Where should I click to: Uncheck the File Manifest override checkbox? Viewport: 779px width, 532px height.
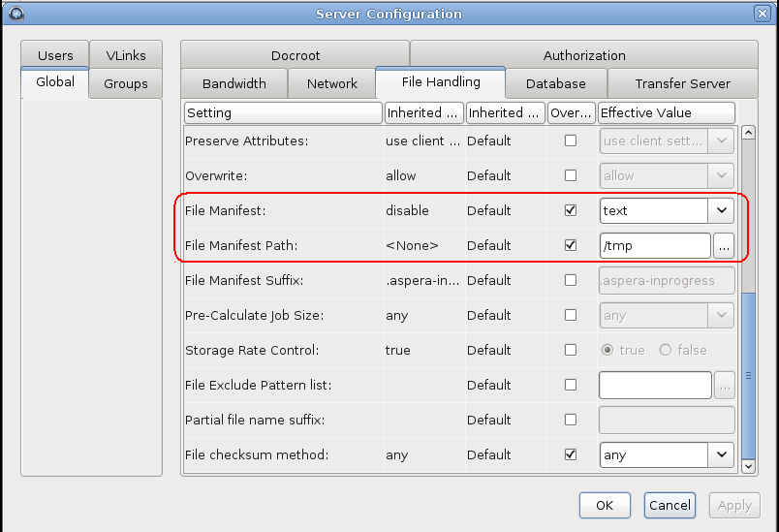coord(571,210)
